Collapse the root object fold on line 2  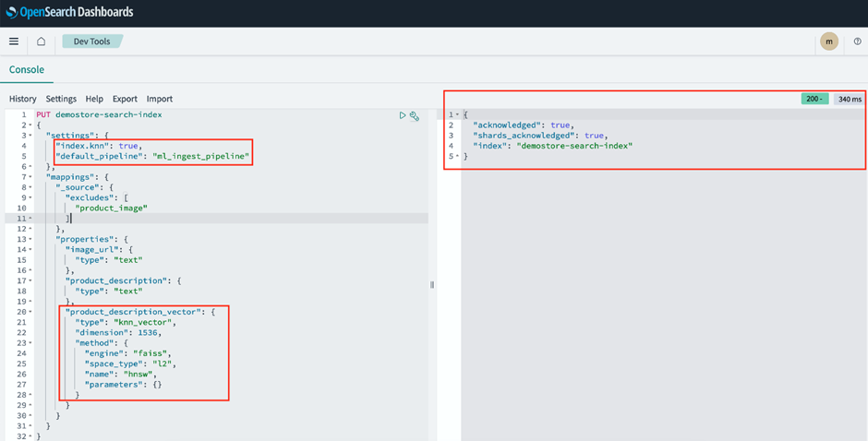(x=30, y=125)
